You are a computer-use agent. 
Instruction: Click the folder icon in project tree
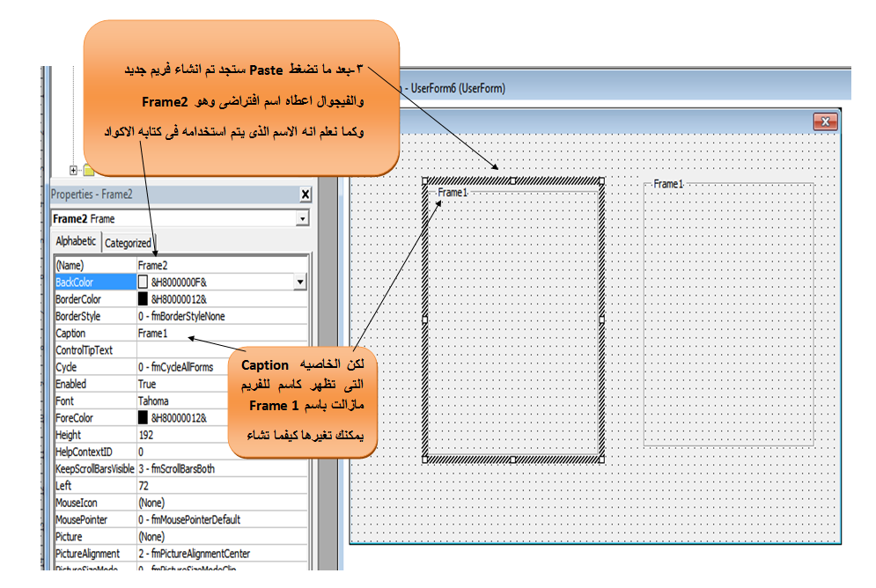point(88,170)
